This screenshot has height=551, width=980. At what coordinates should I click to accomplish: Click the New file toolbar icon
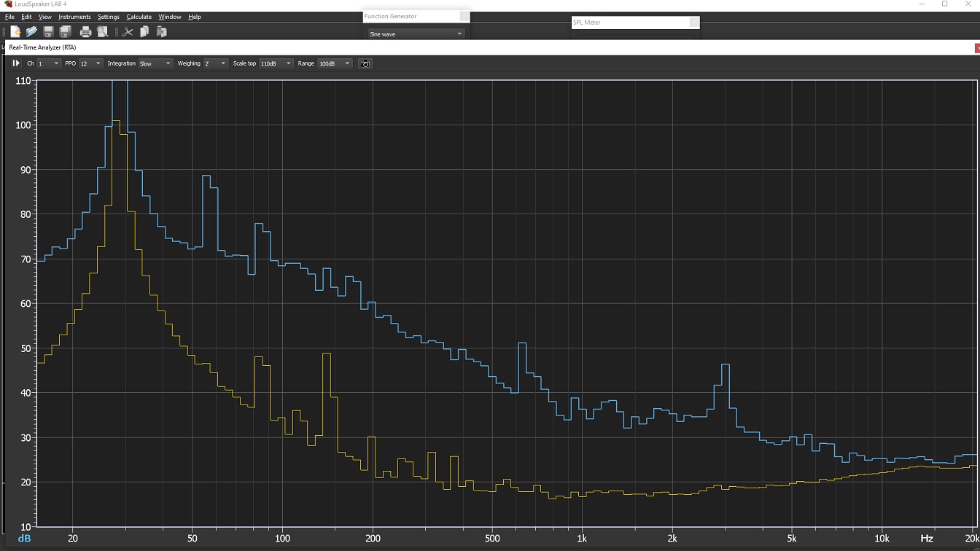[x=15, y=32]
